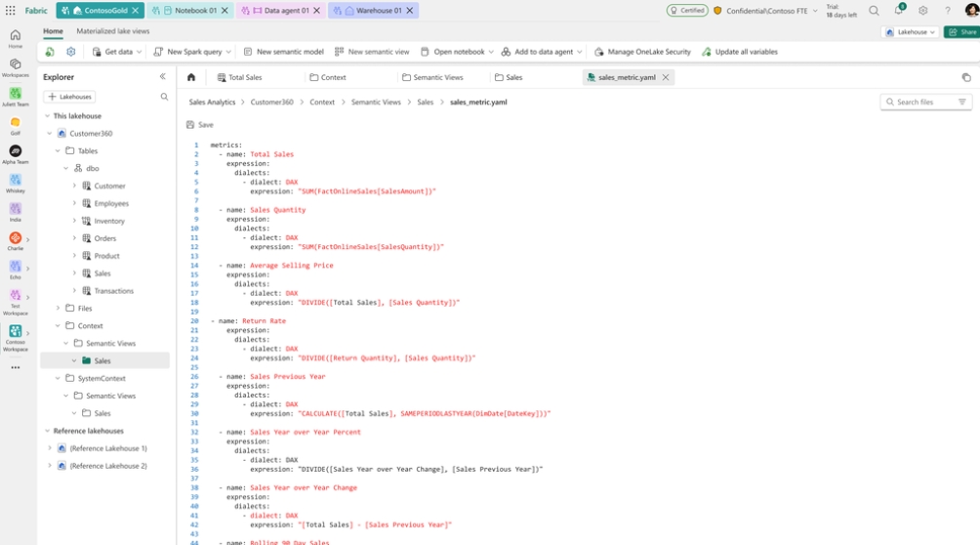Go to the home tab icon in editor

point(191,77)
